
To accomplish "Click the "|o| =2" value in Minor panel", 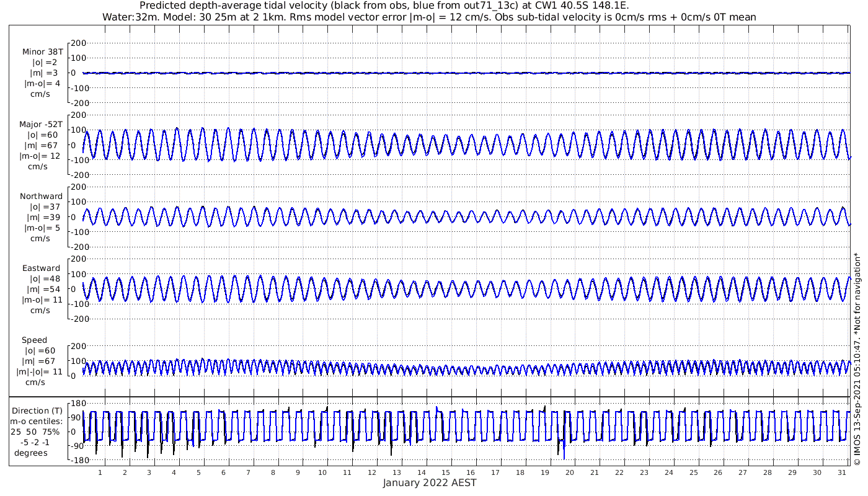I will pyautogui.click(x=45, y=63).
